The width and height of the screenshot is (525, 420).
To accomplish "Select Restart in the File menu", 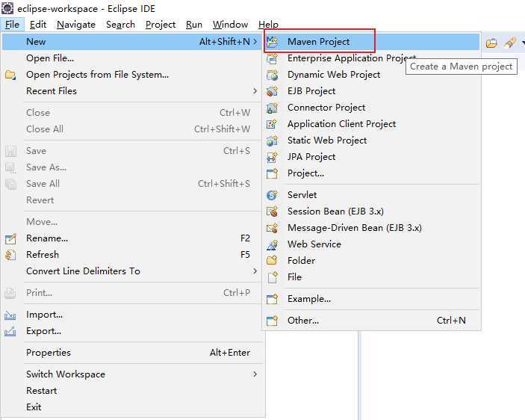I will [133, 391].
